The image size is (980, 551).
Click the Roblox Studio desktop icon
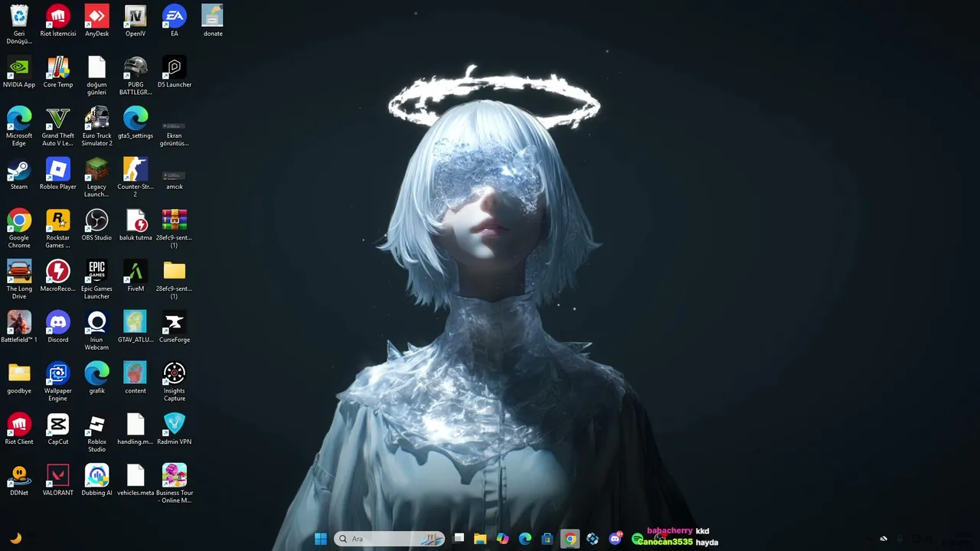coord(97,425)
